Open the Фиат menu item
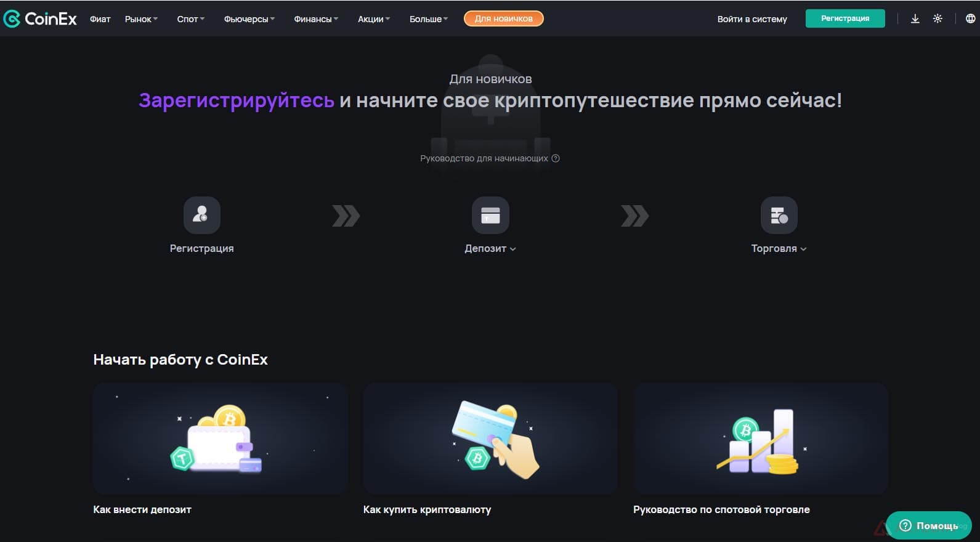980x542 pixels. coord(100,19)
